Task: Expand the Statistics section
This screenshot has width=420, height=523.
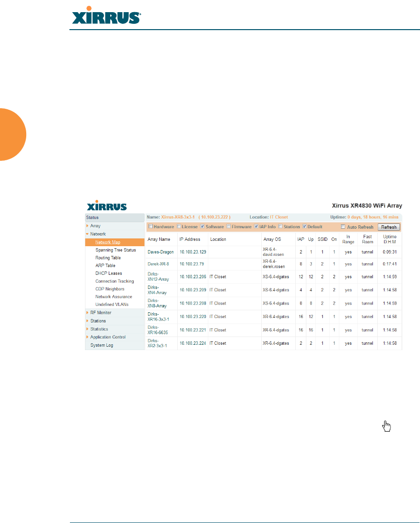Action: tap(99, 329)
